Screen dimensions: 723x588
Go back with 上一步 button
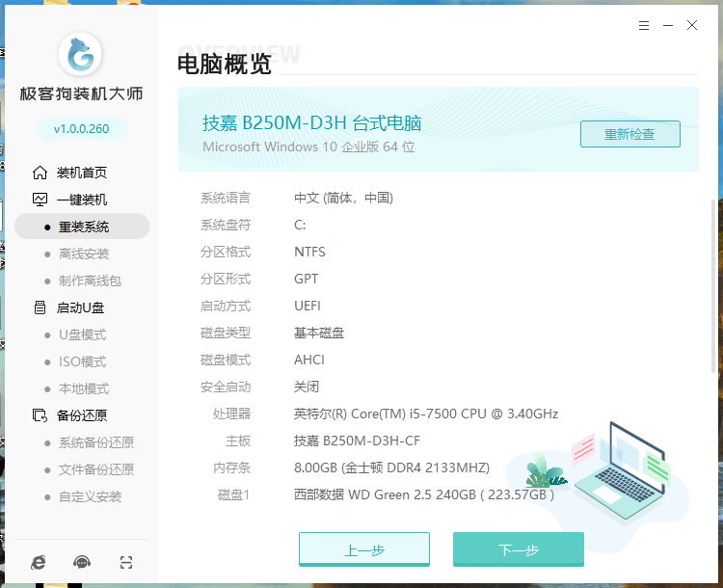[363, 549]
